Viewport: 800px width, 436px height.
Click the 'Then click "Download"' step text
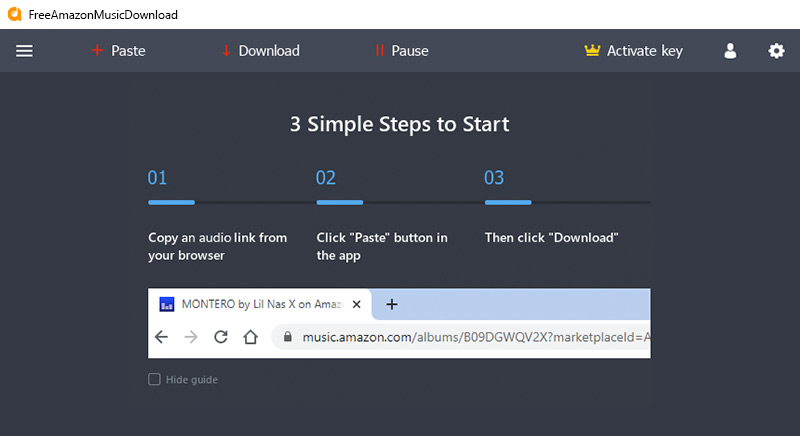pyautogui.click(x=552, y=238)
